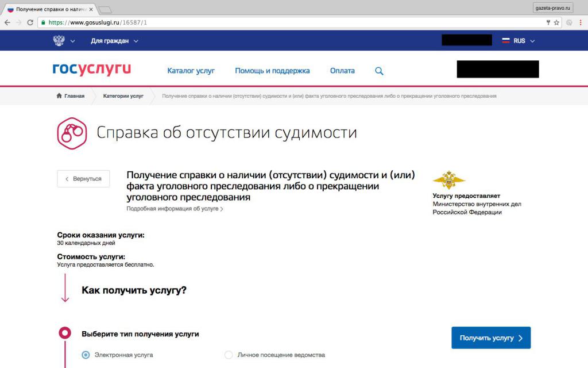Open Chrome's three-dot menu icon
This screenshot has width=588, height=368.
(581, 22)
